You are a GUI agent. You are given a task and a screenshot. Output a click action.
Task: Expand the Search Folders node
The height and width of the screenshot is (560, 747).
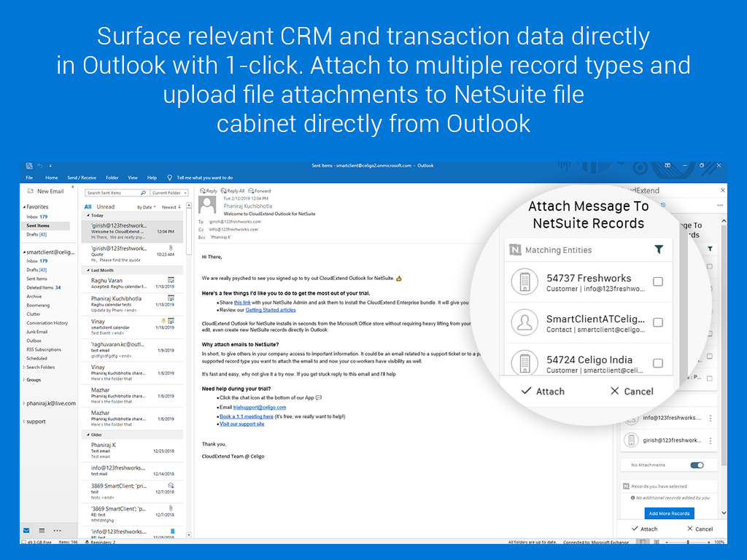click(24, 367)
